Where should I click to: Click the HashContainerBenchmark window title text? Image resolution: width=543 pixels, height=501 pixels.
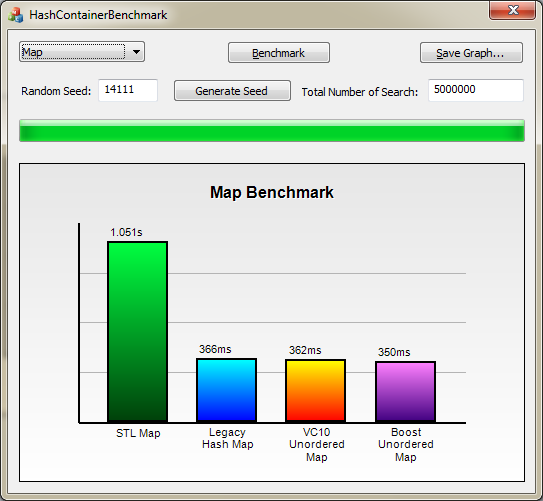98,15
